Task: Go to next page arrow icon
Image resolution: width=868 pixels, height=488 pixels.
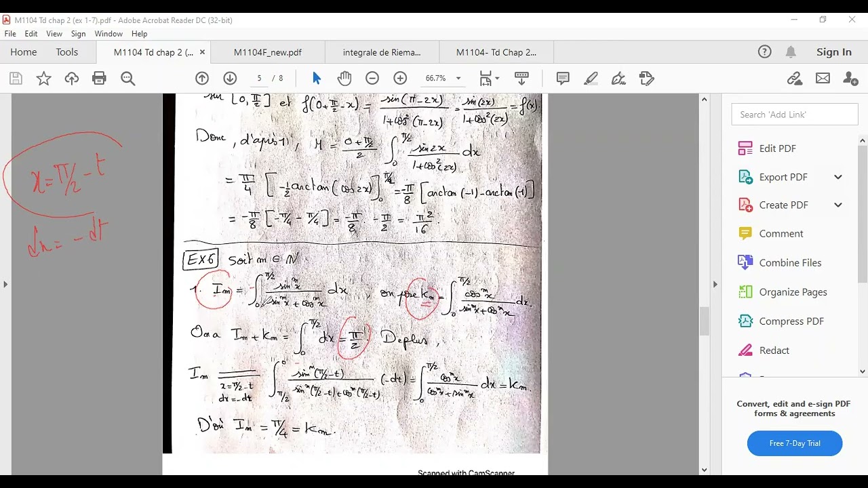Action: pyautogui.click(x=230, y=79)
